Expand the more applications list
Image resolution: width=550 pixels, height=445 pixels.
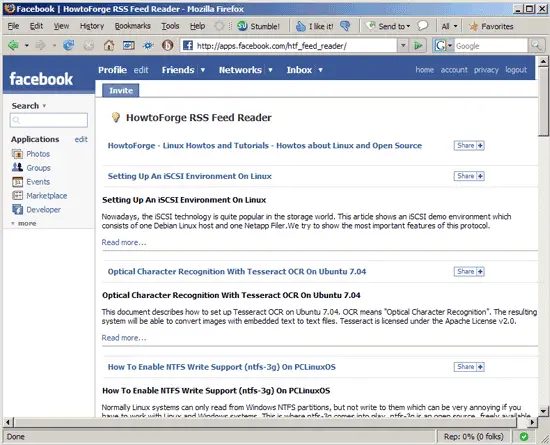pos(24,223)
